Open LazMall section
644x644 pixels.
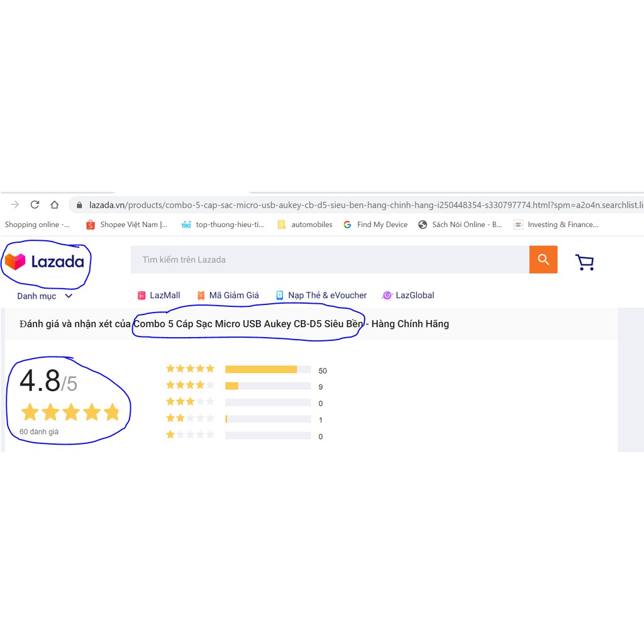pyautogui.click(x=158, y=296)
